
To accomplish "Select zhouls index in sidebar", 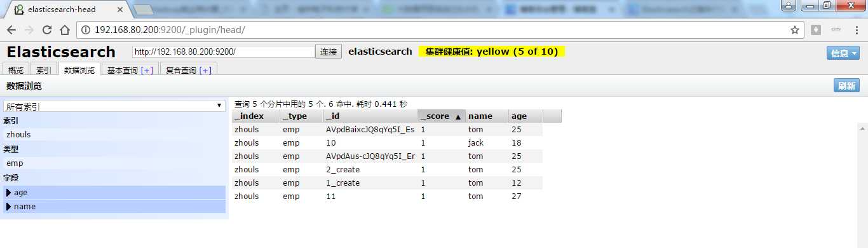I will 114,134.
